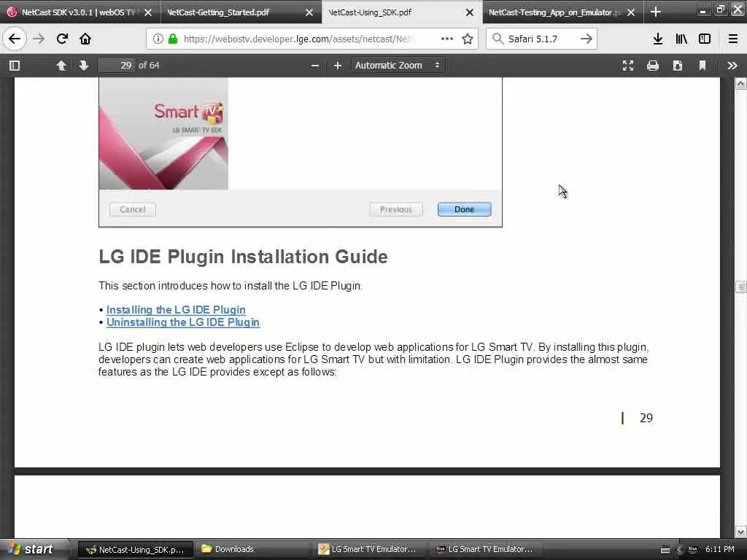The width and height of the screenshot is (747, 560).
Task: Open the page actions three-dot menu
Action: tap(447, 39)
